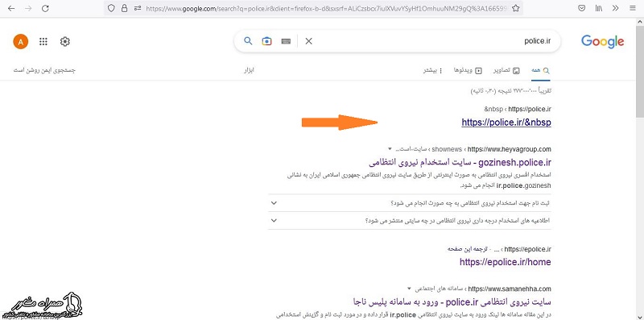Open the on-screen keyboard input tool
This screenshot has width=644, height=320.
[287, 41]
